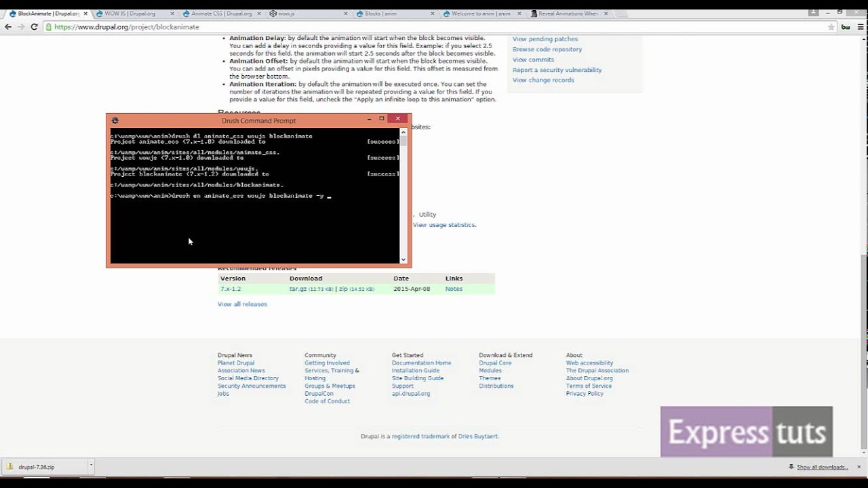
Task: Close the WOW JS Drupal.org tab
Action: tap(172, 14)
